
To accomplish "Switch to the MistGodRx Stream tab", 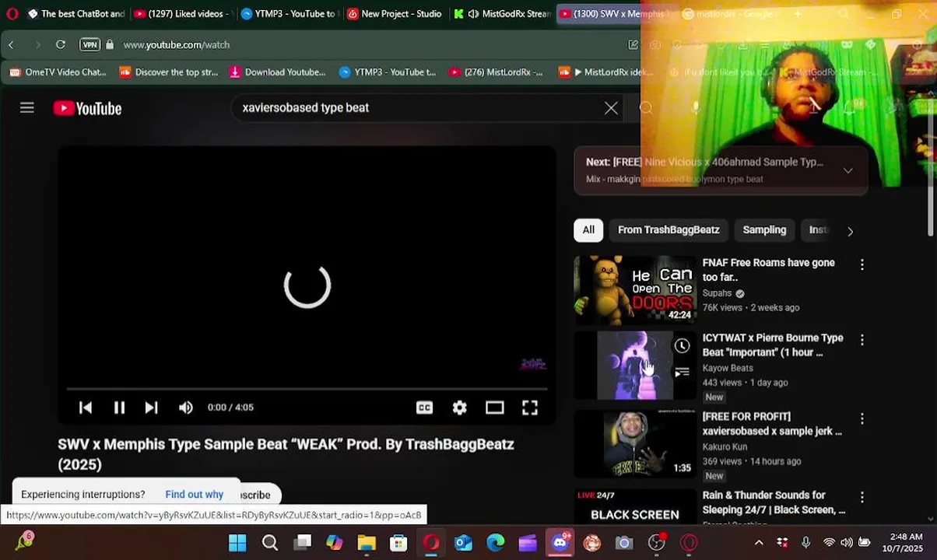I will click(502, 14).
